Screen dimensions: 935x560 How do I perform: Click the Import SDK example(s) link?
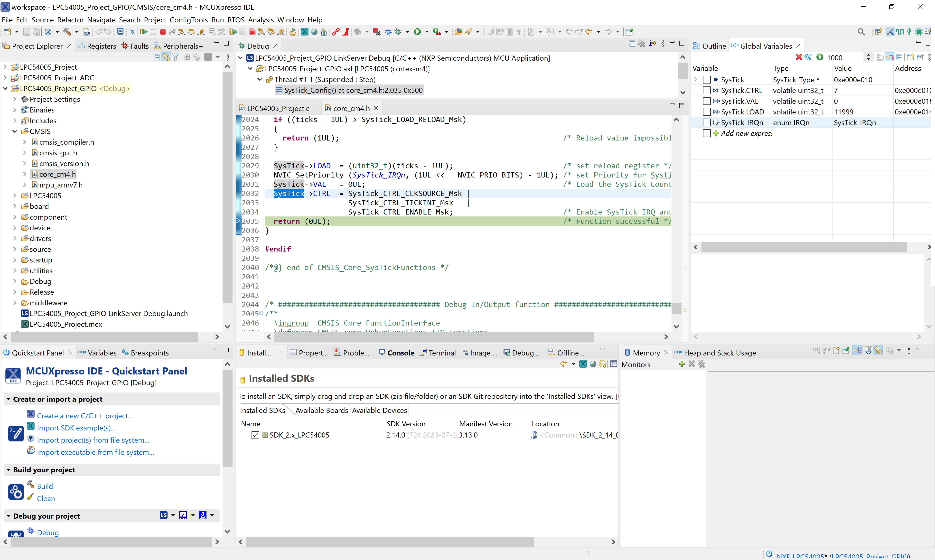click(76, 428)
